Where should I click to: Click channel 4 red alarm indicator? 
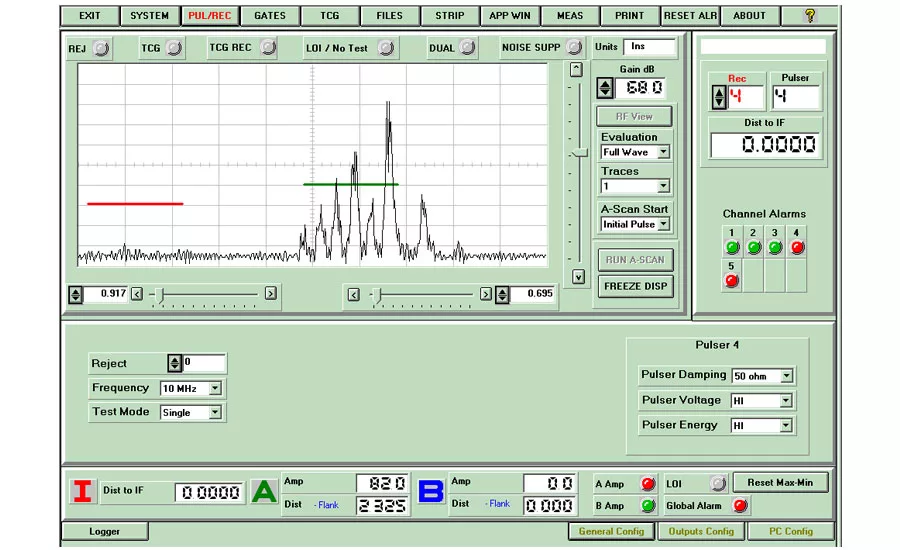point(797,247)
